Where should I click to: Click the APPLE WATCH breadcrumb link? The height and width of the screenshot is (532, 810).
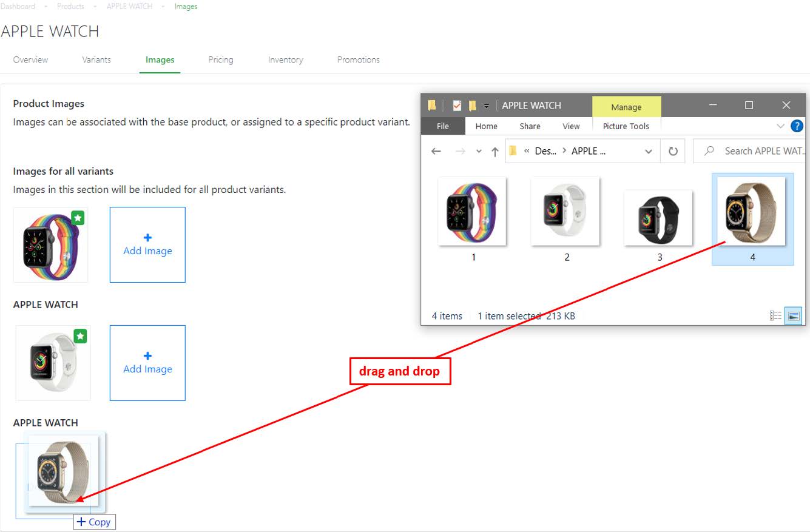pyautogui.click(x=129, y=6)
